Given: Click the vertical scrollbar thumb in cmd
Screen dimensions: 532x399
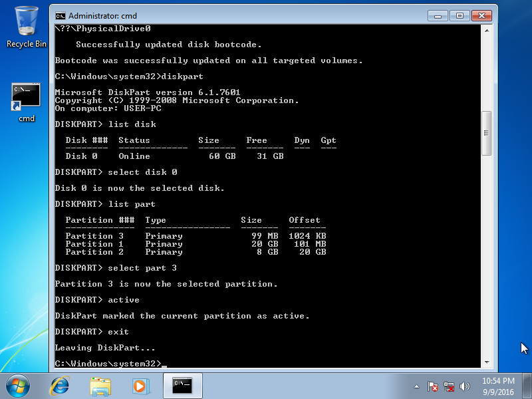Looking at the screenshot, I should tap(487, 133).
